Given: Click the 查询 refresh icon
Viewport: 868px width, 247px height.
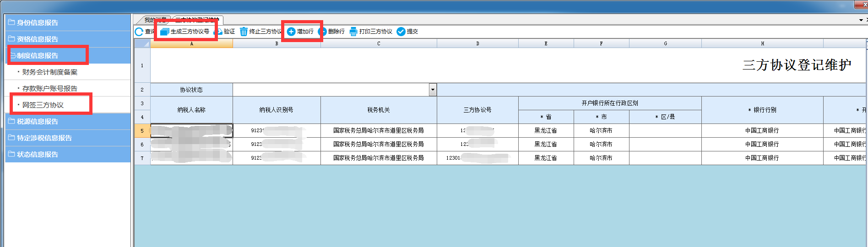Looking at the screenshot, I should (x=139, y=32).
